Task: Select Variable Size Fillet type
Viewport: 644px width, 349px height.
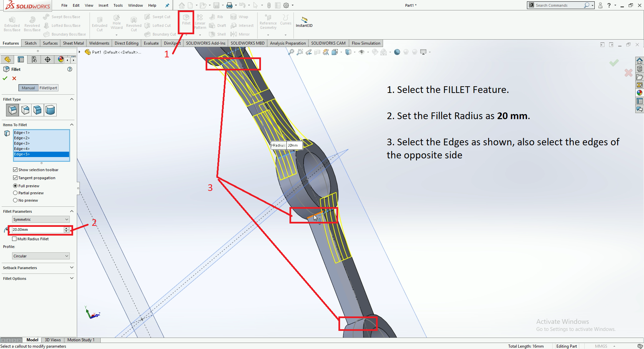Action: pos(25,110)
